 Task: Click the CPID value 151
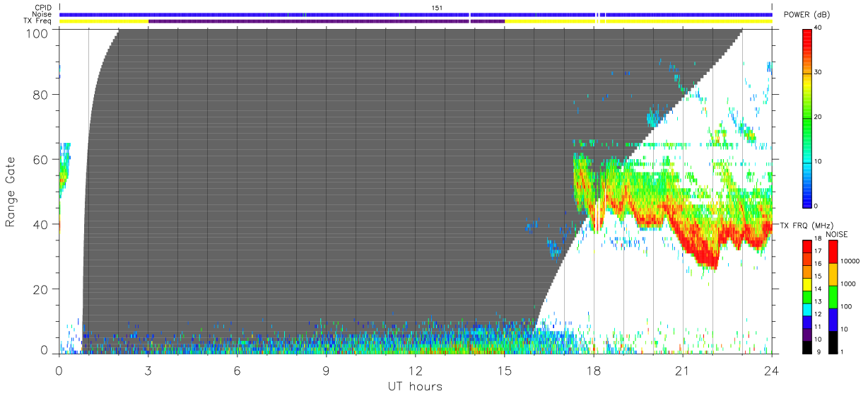[437, 8]
